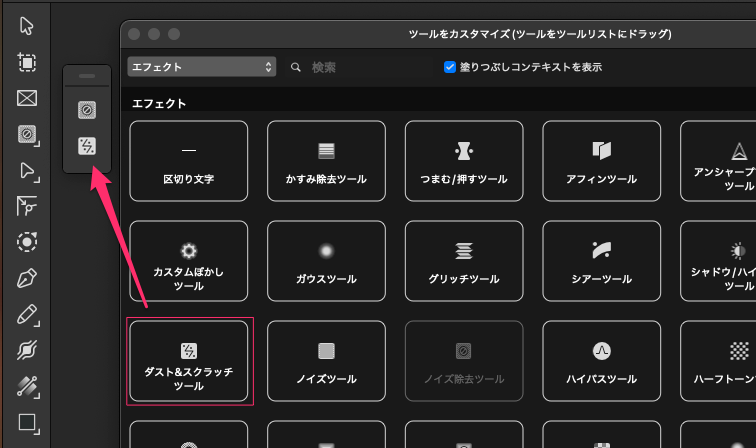Click the Pen tool in left toolbar
Viewport: 756px width, 448px height.
[27, 278]
